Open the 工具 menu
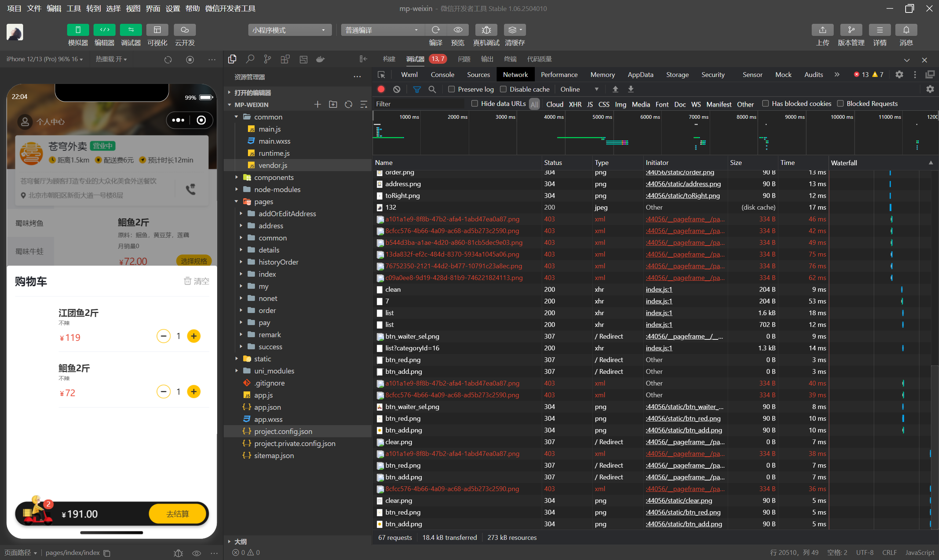939x560 pixels. [74, 8]
